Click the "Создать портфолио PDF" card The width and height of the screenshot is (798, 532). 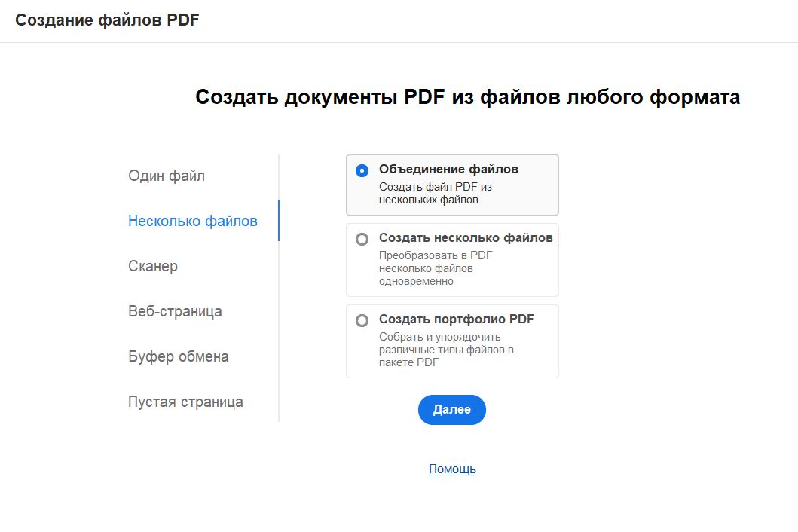452,341
